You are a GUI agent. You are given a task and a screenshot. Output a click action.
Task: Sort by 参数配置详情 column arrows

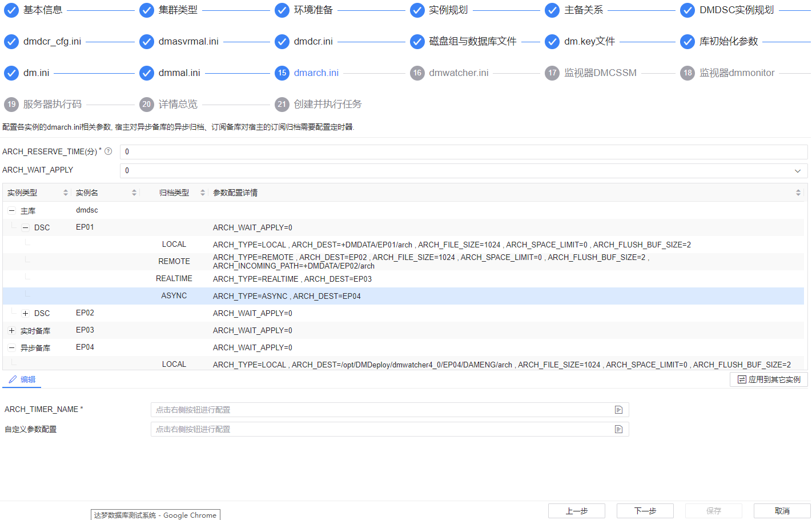(x=798, y=193)
